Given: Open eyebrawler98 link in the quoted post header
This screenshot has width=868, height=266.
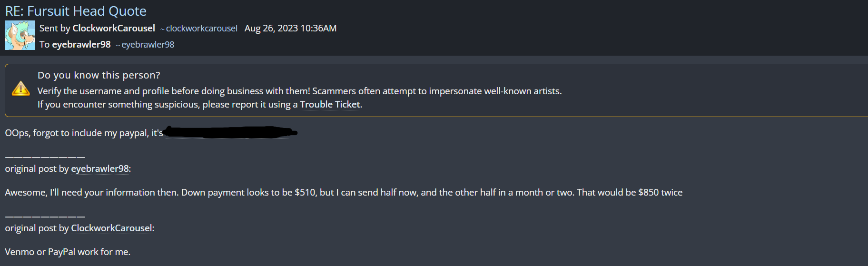Looking at the screenshot, I should [100, 169].
